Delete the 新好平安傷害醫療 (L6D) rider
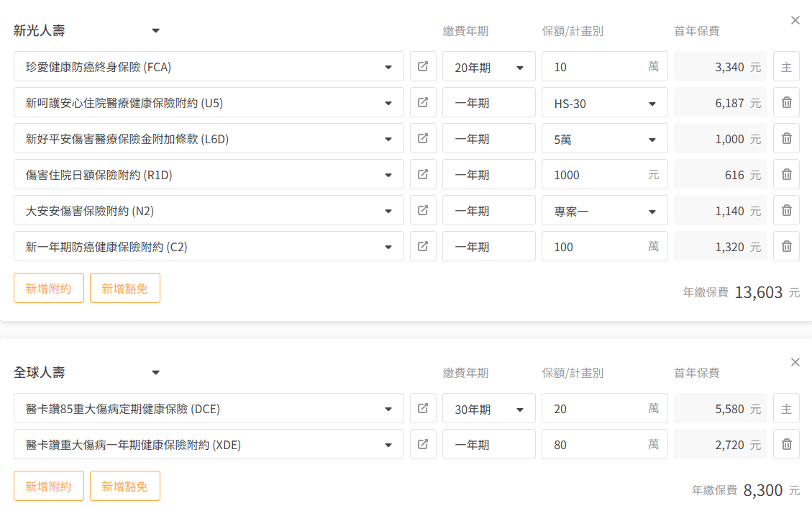 (x=786, y=139)
